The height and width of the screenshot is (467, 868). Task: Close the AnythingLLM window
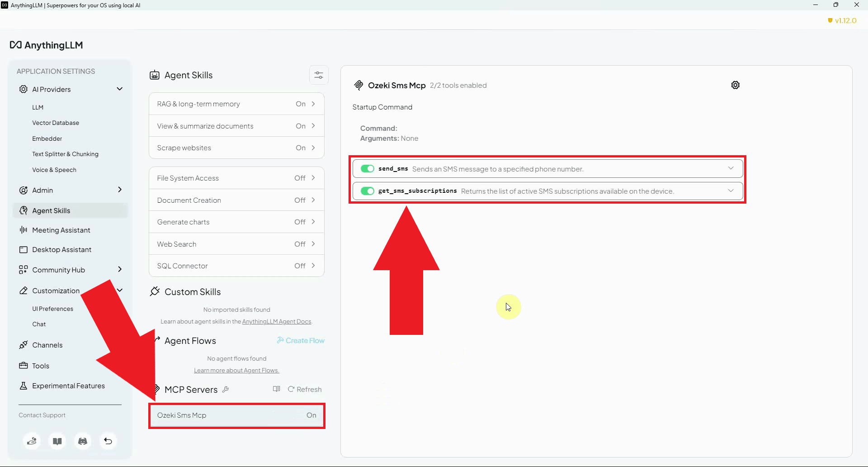(x=857, y=5)
